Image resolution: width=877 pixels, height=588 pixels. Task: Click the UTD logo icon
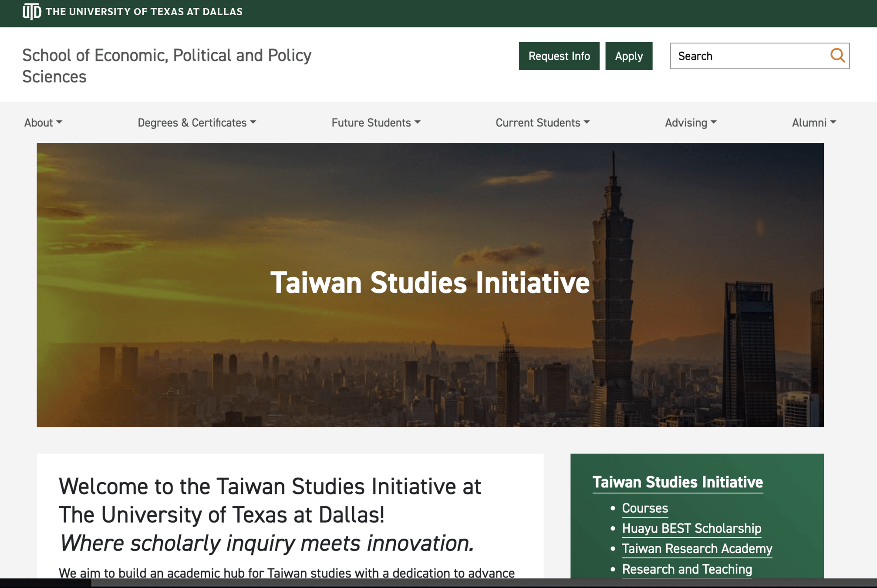[31, 11]
